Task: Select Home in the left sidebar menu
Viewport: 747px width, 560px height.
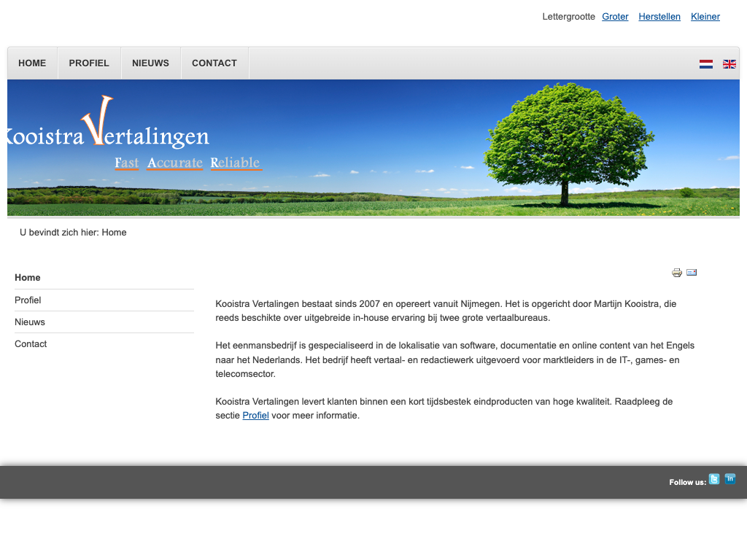Action: pos(28,278)
